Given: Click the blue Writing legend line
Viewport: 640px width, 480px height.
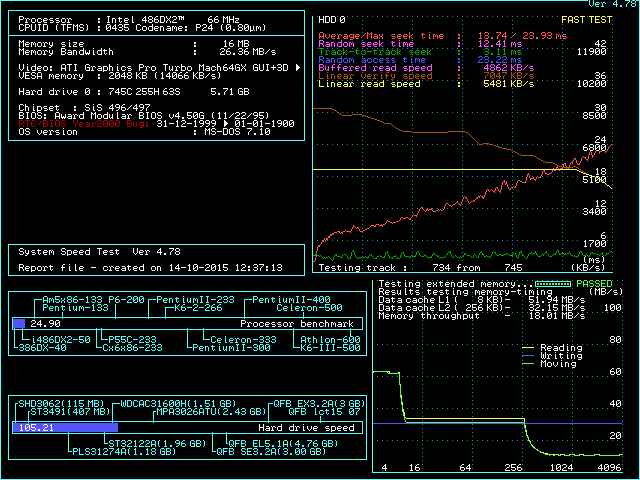Looking at the screenshot, I should coord(528,356).
